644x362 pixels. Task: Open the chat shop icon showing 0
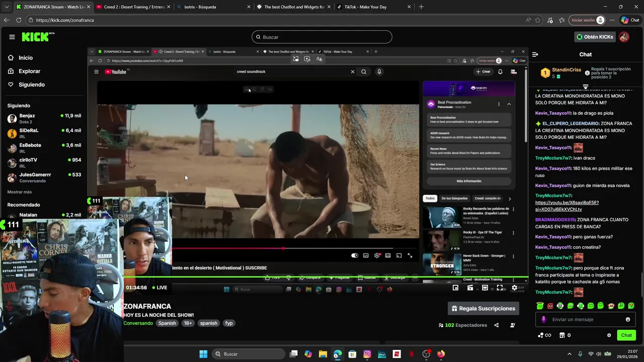565,335
